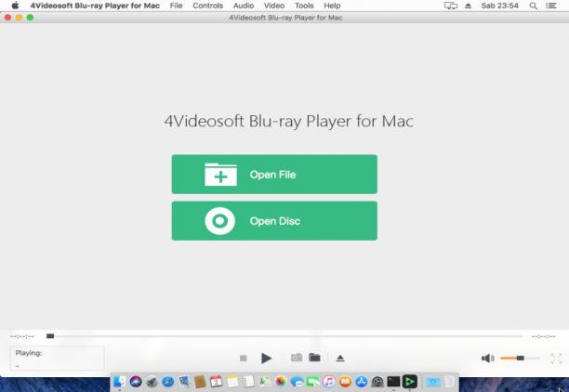Stop playback with the stop button

click(x=244, y=359)
